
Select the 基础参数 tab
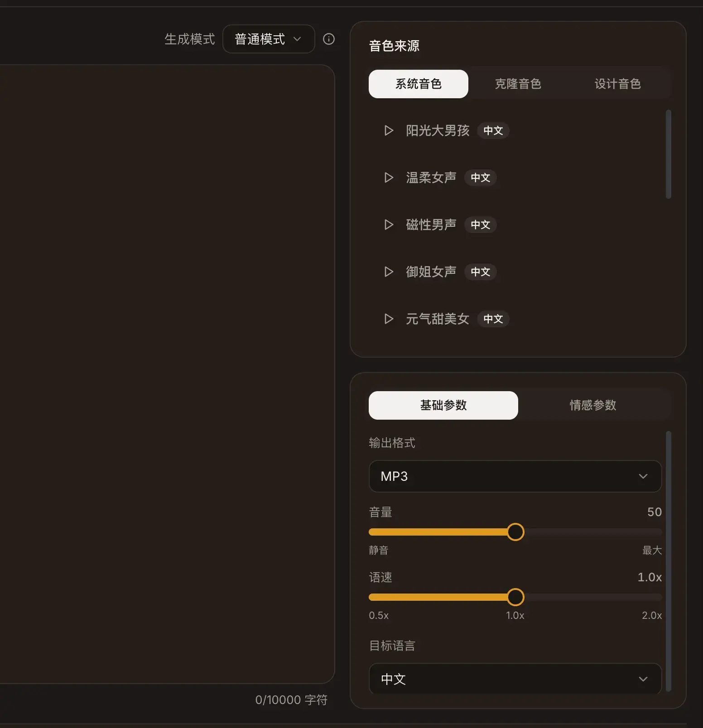pos(443,405)
